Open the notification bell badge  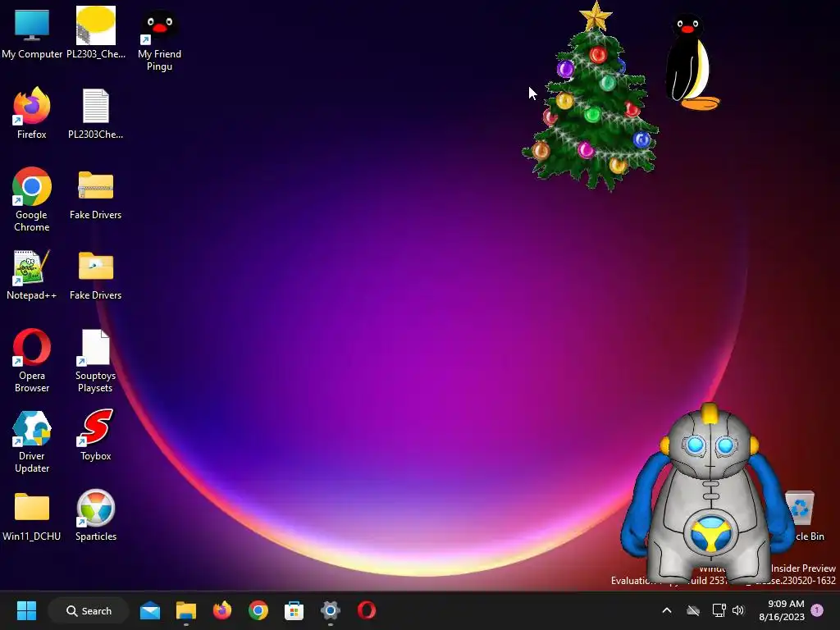[x=817, y=610]
